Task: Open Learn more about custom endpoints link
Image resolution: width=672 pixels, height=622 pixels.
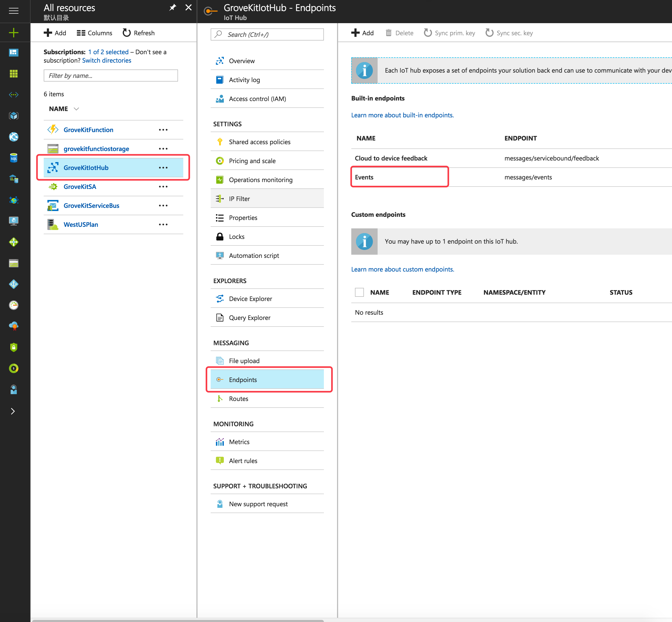Action: pyautogui.click(x=402, y=269)
